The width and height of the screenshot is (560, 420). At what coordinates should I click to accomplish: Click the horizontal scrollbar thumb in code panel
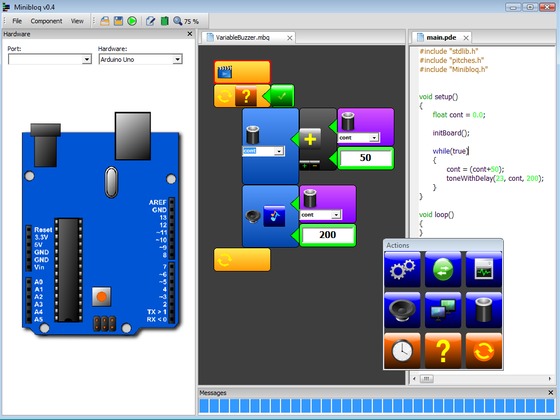pos(426,379)
